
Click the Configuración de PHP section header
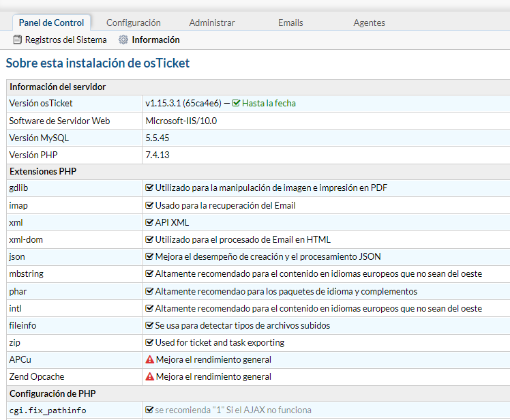[52, 393]
